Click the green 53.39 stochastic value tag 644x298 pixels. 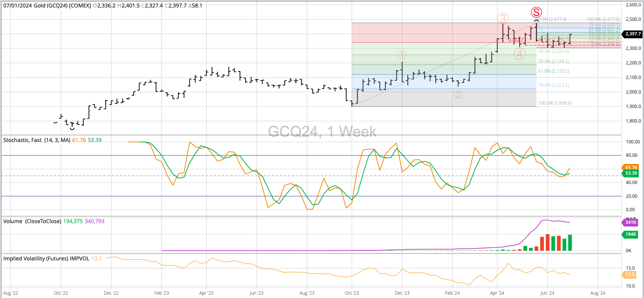coord(631,173)
